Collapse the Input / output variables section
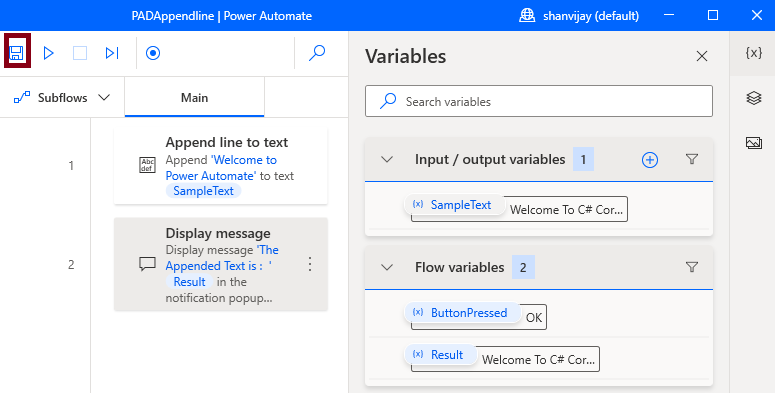Viewport: 775px width, 393px height. (387, 159)
